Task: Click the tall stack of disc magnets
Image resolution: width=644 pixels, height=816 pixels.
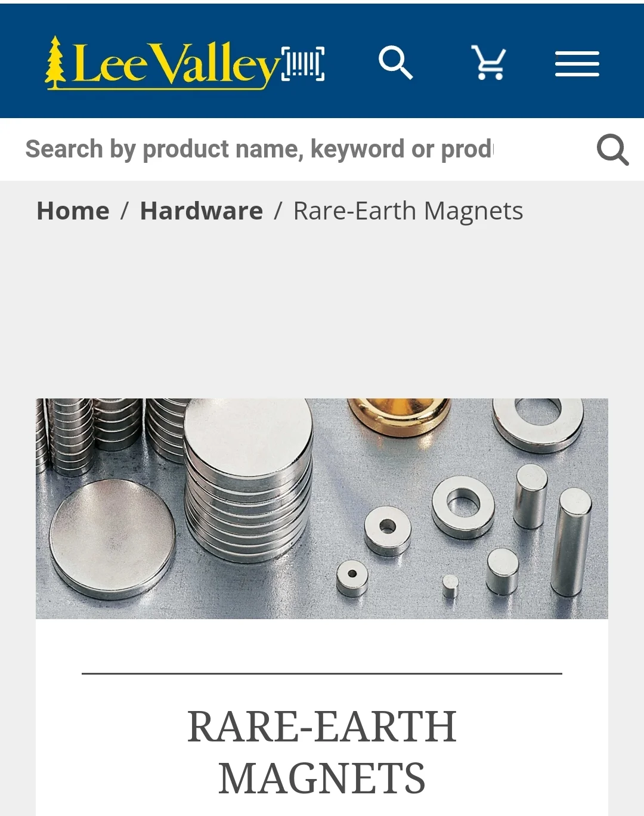Action: pyautogui.click(x=248, y=480)
